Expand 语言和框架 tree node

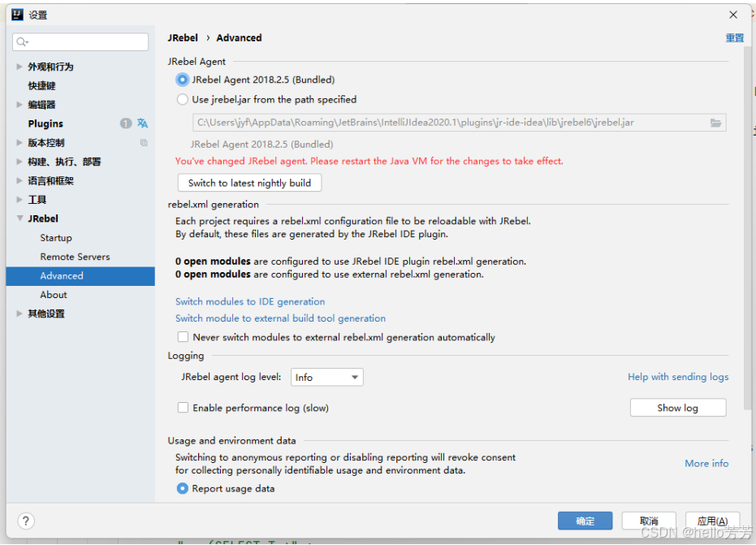19,180
